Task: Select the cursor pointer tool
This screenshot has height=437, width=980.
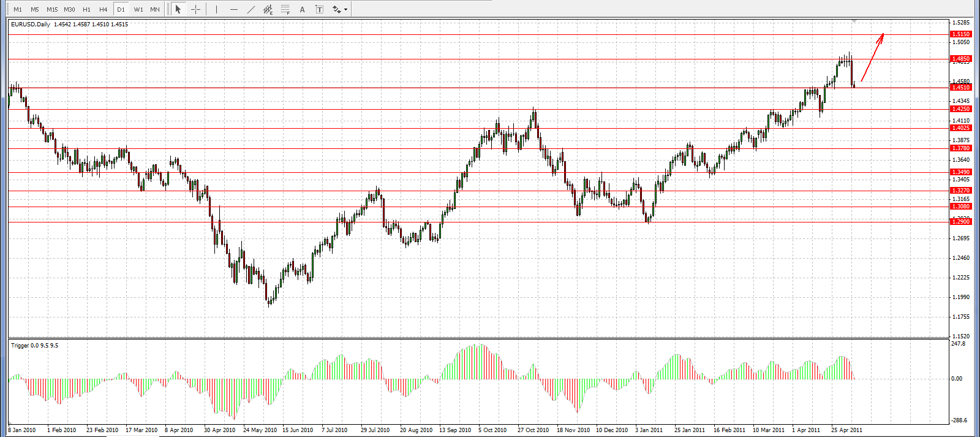Action: tap(178, 9)
